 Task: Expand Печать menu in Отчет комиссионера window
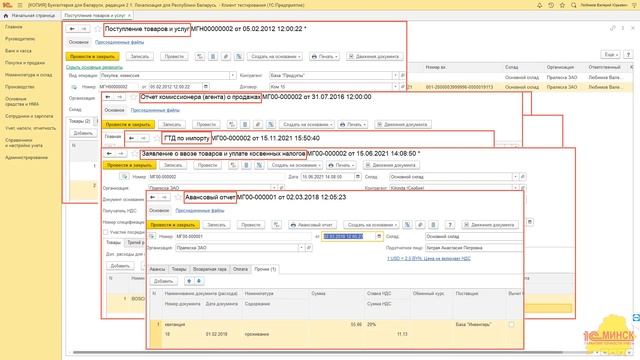coord(353,124)
